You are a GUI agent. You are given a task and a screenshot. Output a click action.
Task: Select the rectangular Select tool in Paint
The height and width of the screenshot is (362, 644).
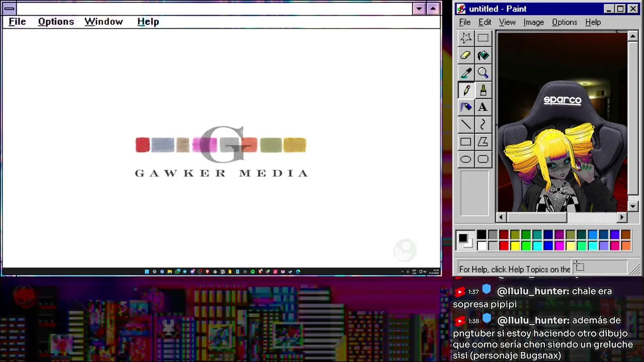point(483,38)
